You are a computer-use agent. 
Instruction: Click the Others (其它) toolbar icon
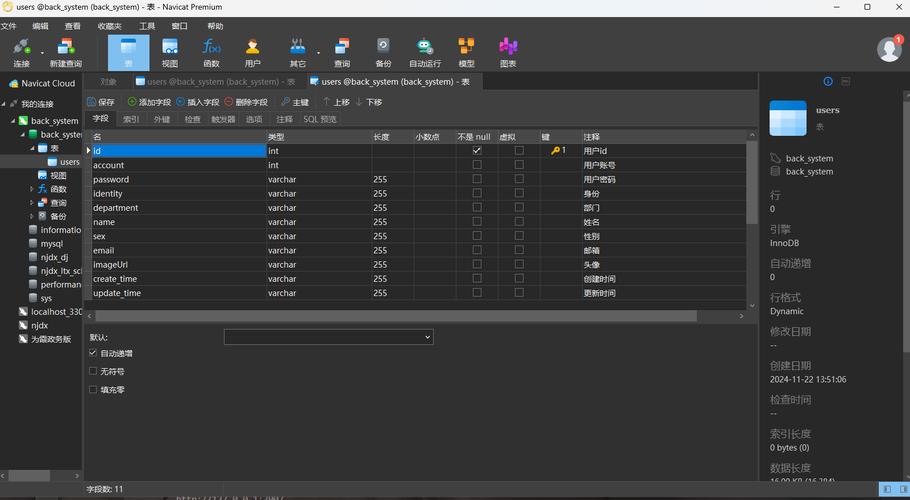298,52
